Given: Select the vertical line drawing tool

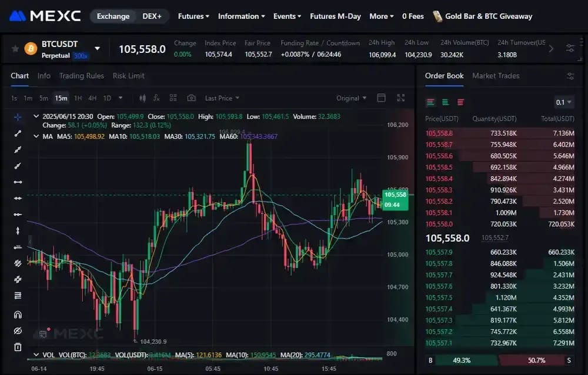Looking at the screenshot, I should coord(18,230).
